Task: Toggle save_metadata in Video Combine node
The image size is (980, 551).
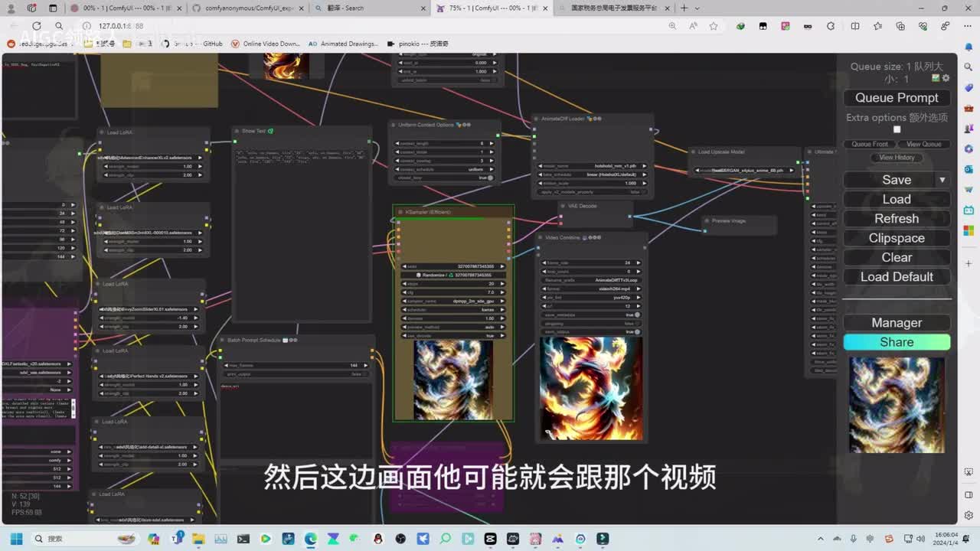Action: (x=637, y=315)
